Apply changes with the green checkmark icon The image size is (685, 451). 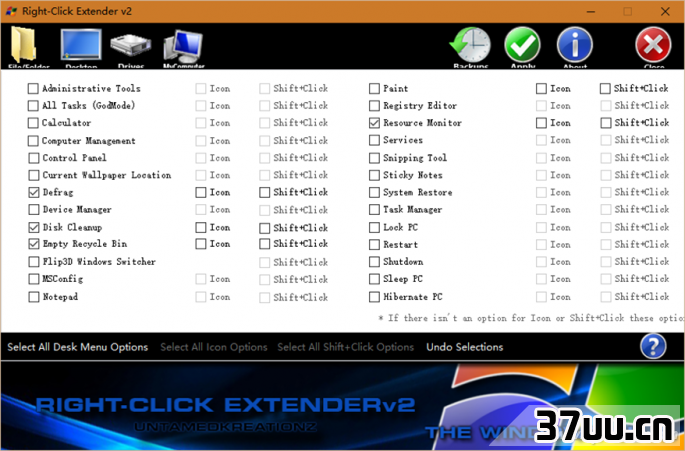(522, 45)
